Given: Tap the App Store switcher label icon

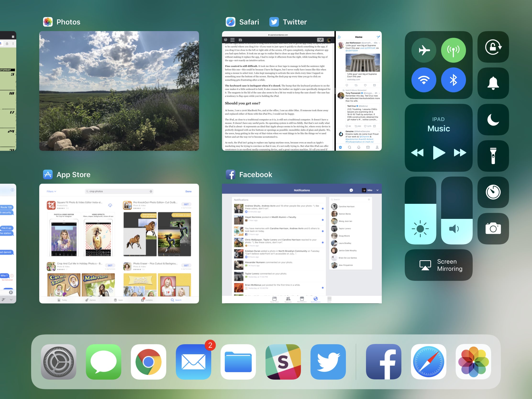Looking at the screenshot, I should point(48,174).
